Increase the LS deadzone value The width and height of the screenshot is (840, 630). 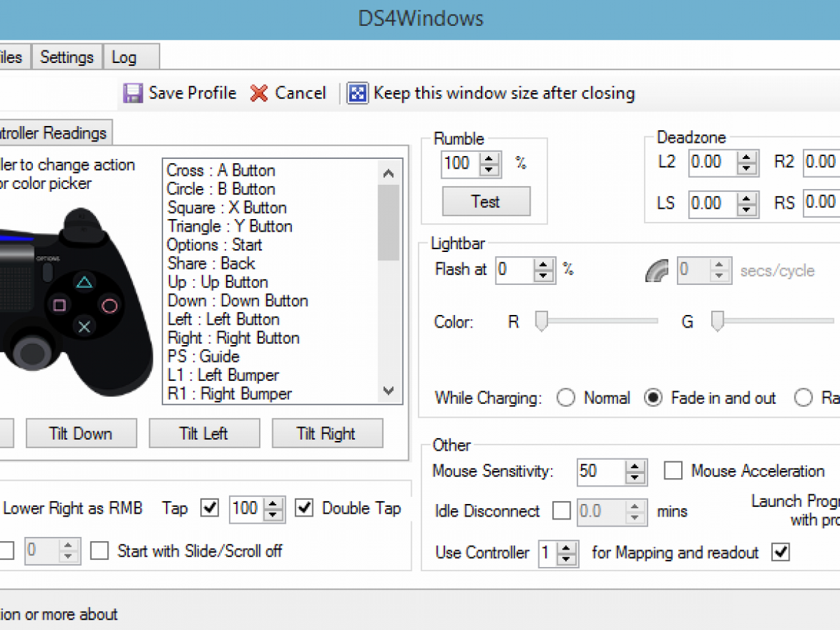pos(748,198)
